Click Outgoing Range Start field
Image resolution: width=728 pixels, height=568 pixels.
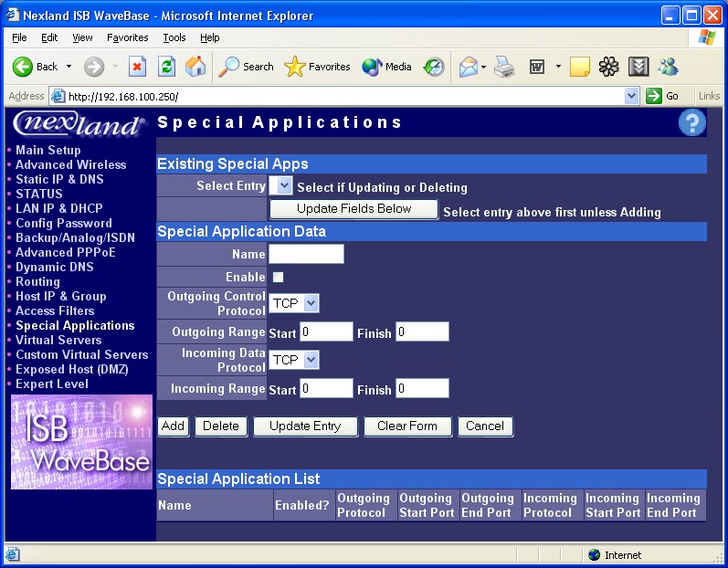326,331
